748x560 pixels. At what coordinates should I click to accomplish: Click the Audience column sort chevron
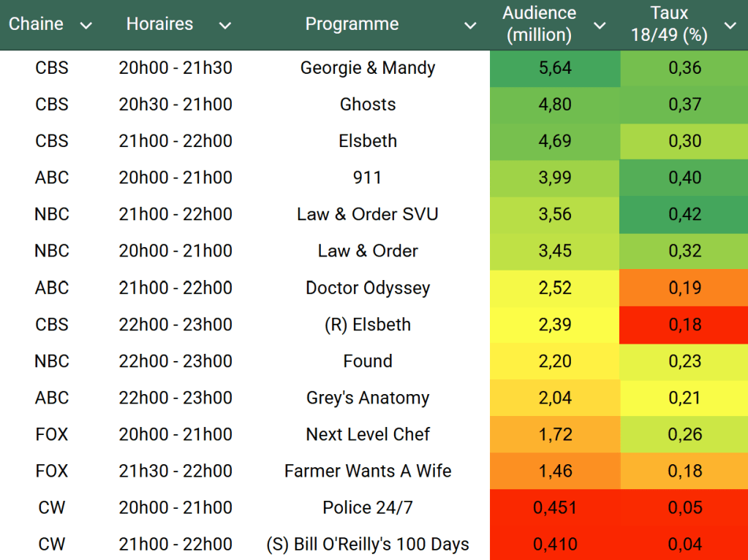coord(600,26)
